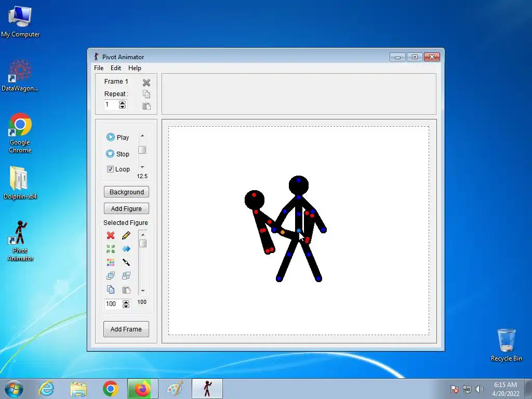Open File Explorer from taskbar
Viewport: 532px width, 399px height.
click(x=78, y=389)
